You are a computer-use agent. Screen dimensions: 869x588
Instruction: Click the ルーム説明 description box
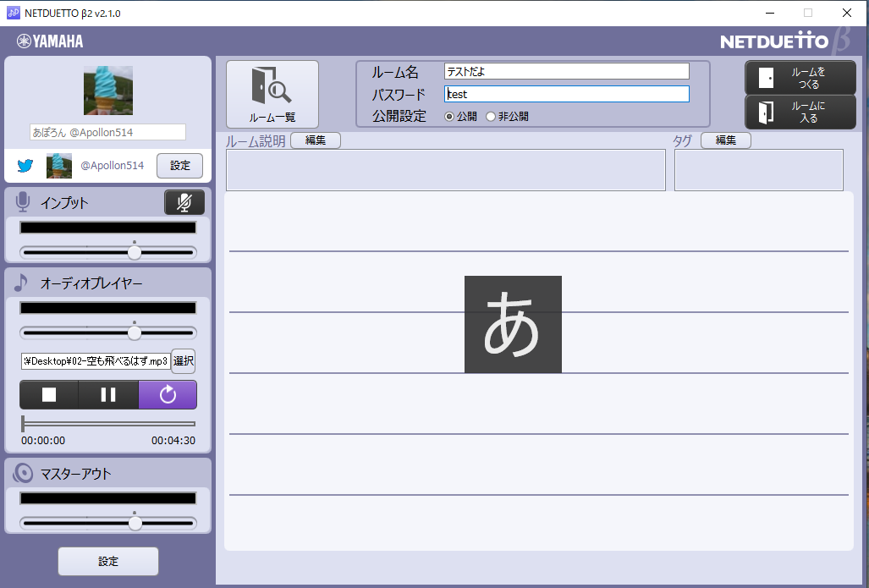[x=446, y=169]
